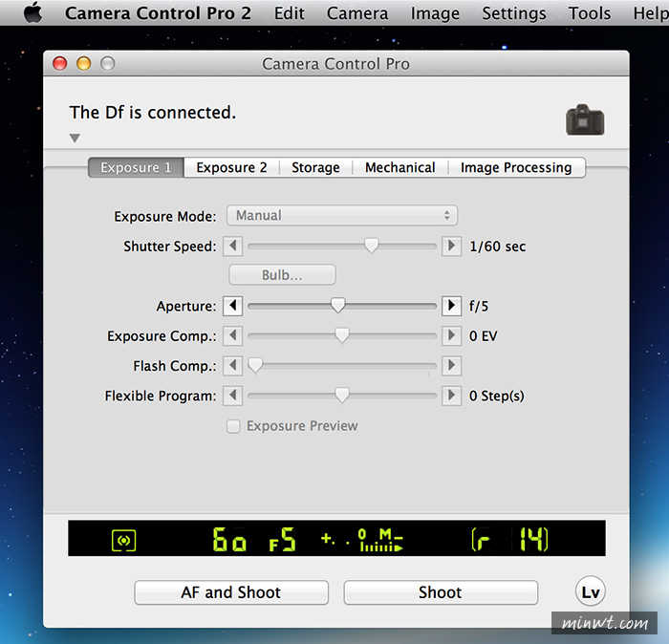Screen dimensions: 669x644
Task: Click the connected camera icon
Action: tap(585, 119)
